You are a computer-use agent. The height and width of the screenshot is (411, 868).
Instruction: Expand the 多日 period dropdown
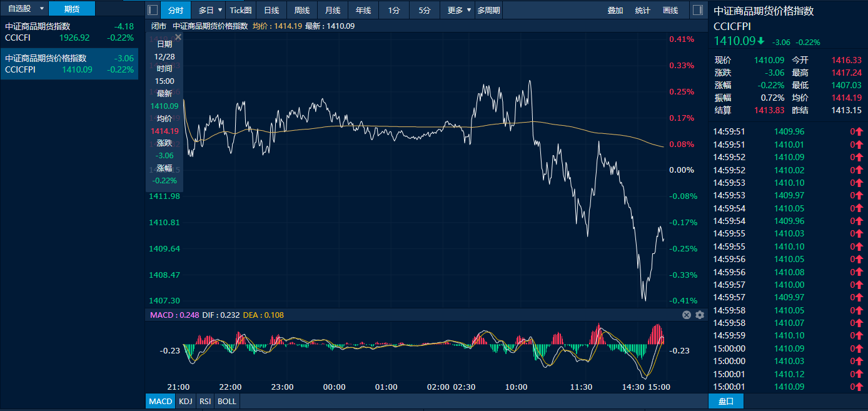pos(220,10)
